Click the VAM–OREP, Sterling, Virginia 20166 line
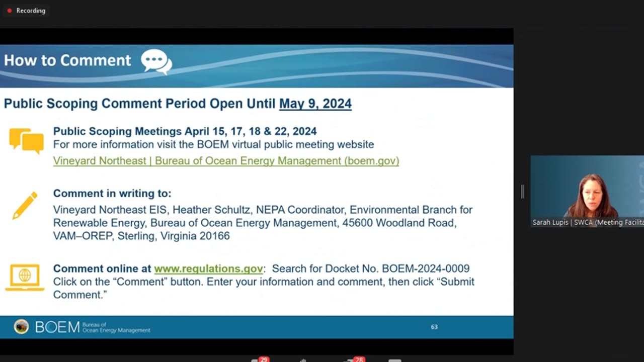Image resolution: width=644 pixels, height=362 pixels. pos(141,236)
